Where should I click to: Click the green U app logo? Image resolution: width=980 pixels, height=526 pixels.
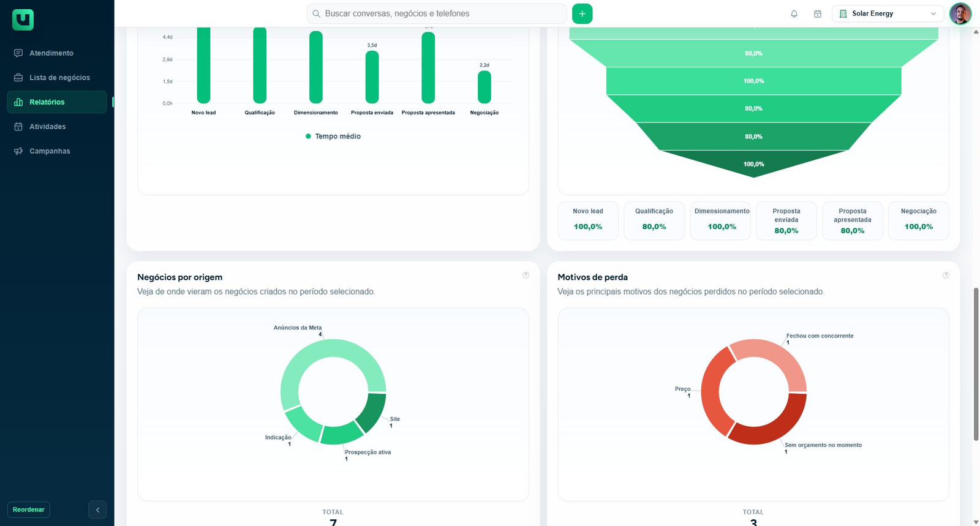click(x=23, y=20)
